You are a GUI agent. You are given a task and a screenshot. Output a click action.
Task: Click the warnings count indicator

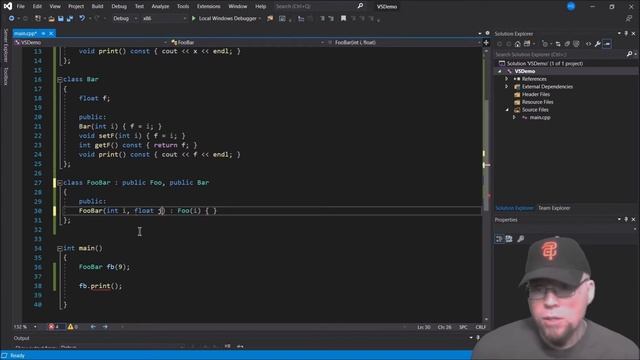[73, 327]
